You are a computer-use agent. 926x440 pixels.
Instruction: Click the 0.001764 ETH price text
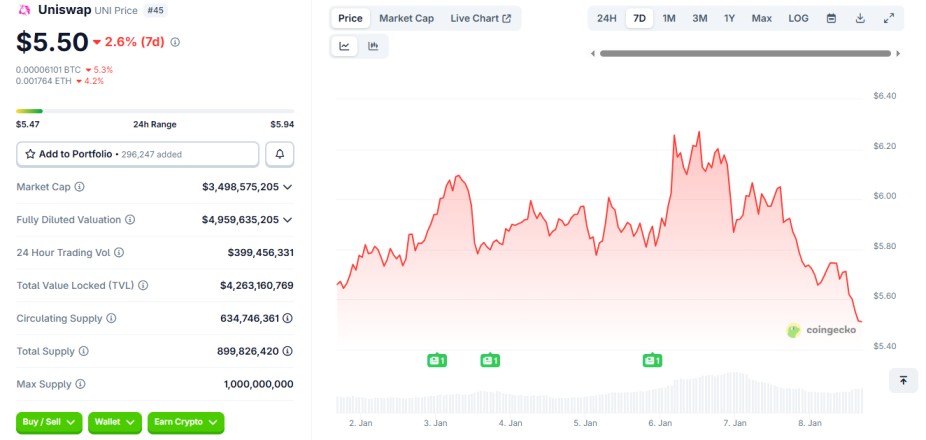coord(44,81)
